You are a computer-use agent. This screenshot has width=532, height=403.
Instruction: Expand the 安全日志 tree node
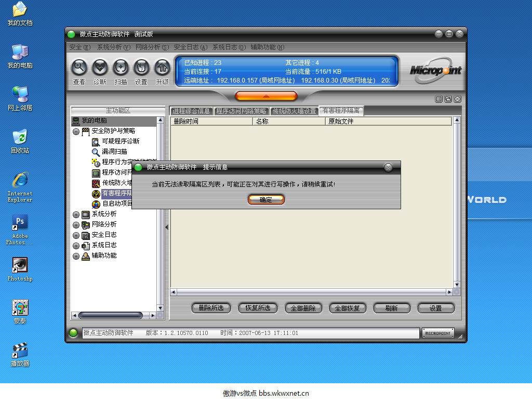(x=76, y=235)
